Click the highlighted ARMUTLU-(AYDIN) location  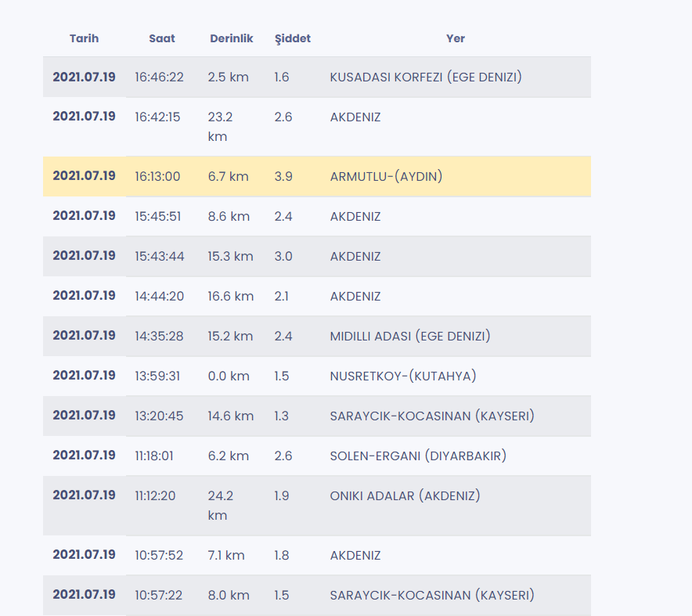[386, 176]
